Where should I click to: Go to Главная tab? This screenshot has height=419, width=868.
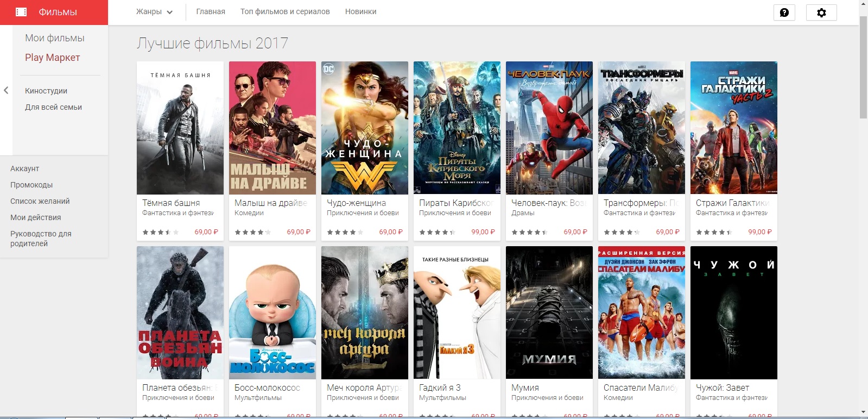[211, 11]
